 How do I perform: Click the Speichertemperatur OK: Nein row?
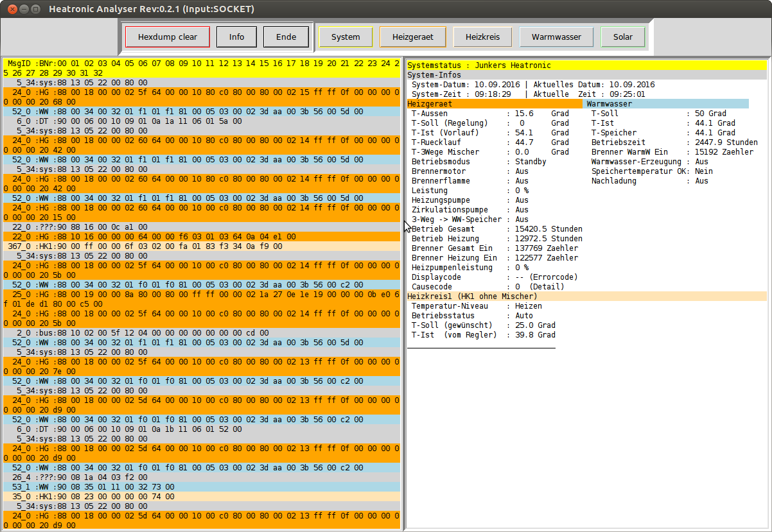652,171
